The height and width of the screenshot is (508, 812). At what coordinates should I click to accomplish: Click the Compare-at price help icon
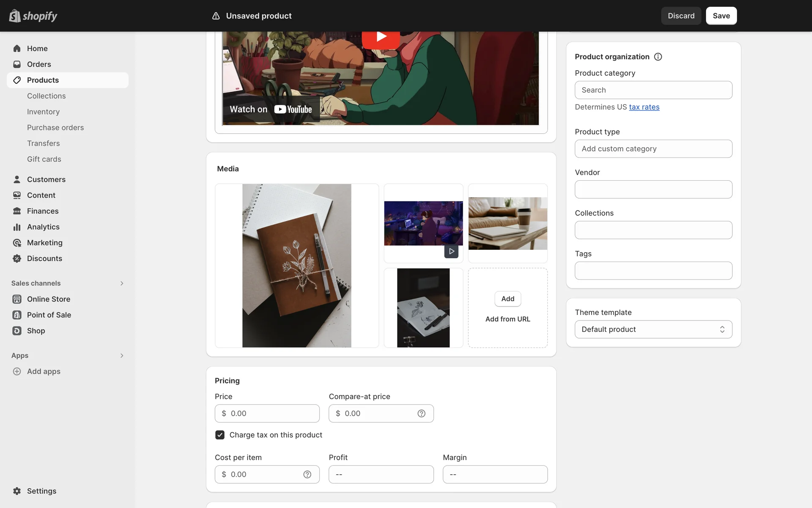coord(421,414)
